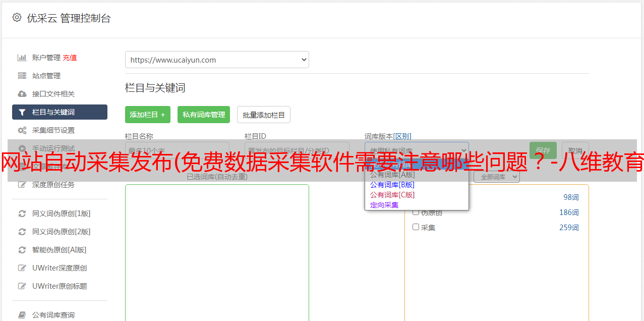
Task: Click the edit icon beside UWriter深度原创
Action: point(22,268)
